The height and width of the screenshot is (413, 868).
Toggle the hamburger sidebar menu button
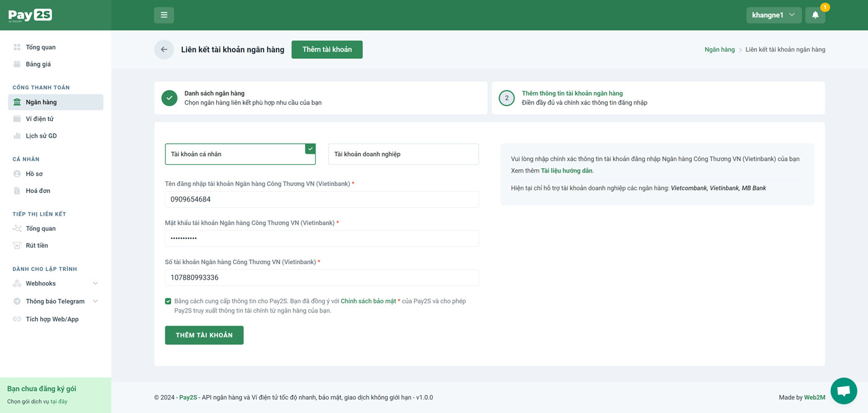(164, 15)
